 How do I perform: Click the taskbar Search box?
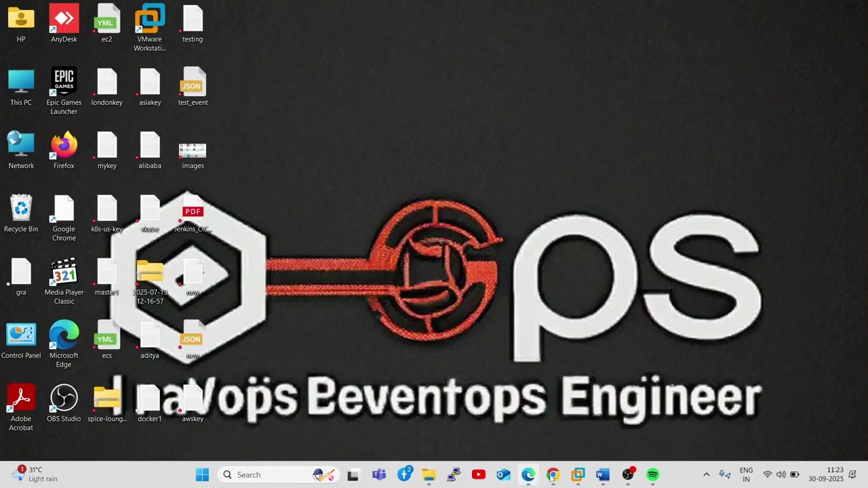(x=279, y=474)
